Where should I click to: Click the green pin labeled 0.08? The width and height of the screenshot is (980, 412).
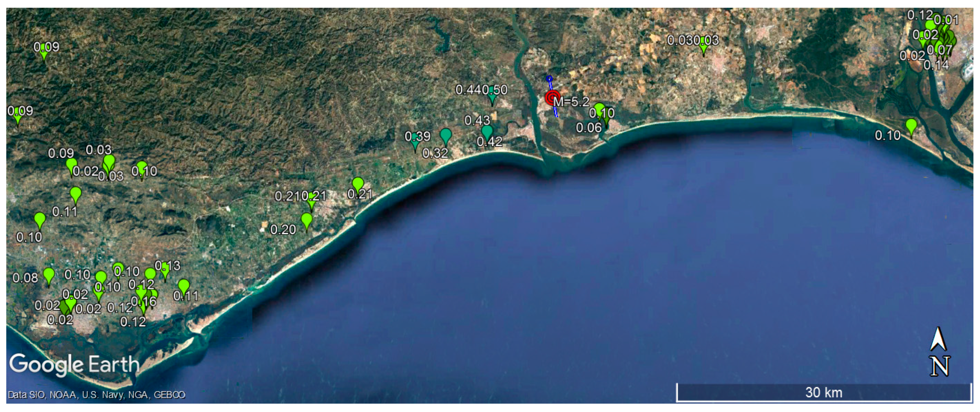pyautogui.click(x=49, y=274)
